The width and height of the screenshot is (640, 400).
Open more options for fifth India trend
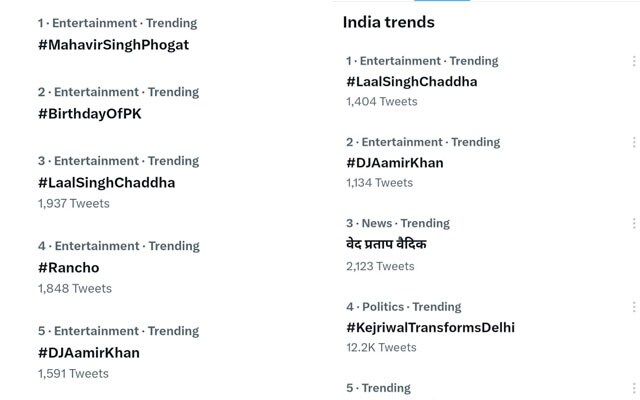point(634,388)
